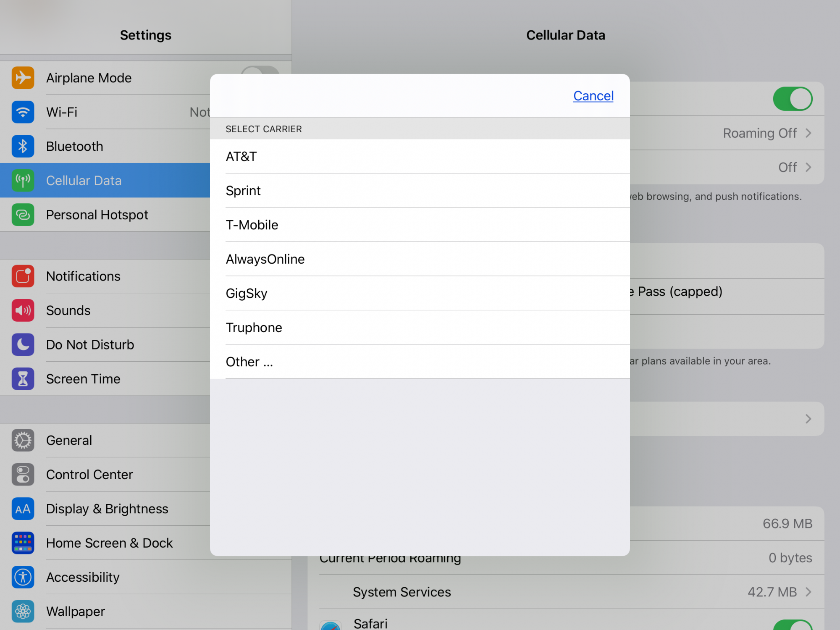Open Sounds settings
The width and height of the screenshot is (840, 630).
[105, 310]
